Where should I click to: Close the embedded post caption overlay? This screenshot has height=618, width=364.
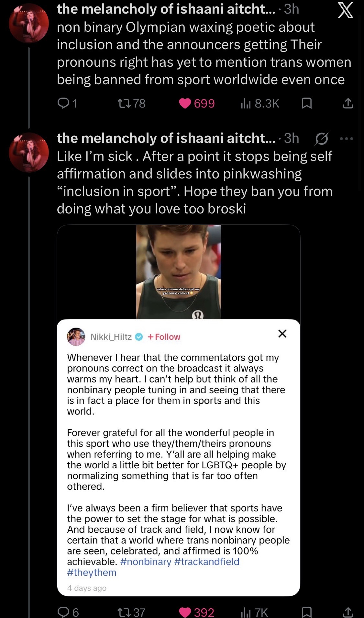[282, 334]
